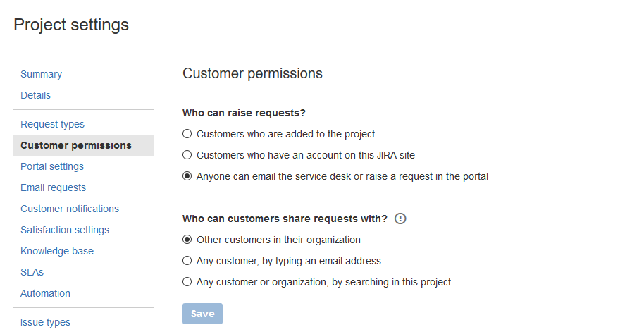Image resolution: width=644 pixels, height=332 pixels.
Task: Navigate to Knowledge base settings
Action: pos(57,251)
